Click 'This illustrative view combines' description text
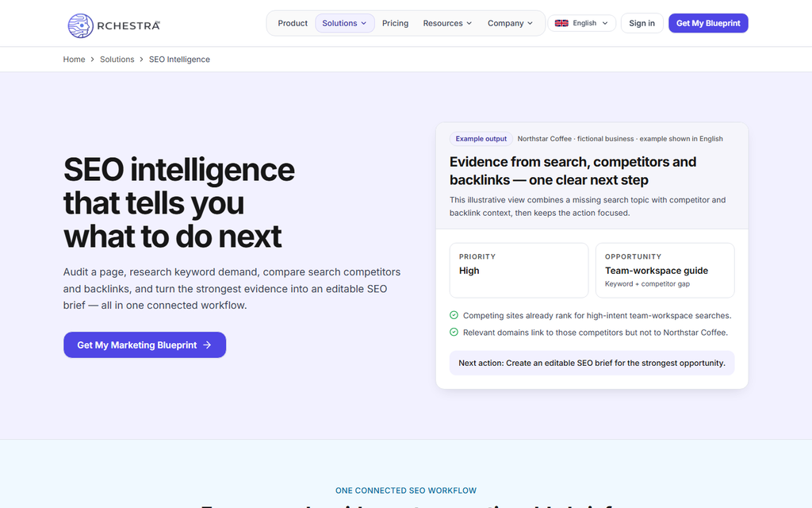Screen dimensions: 812x508 click(x=588, y=206)
